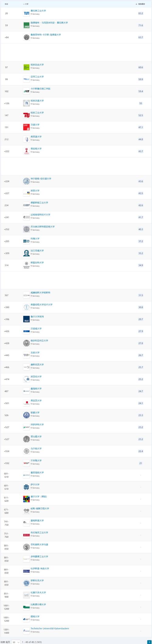Click the KIT logo icon
This screenshot has width=152, height=644.
pyautogui.click(x=26, y=91)
